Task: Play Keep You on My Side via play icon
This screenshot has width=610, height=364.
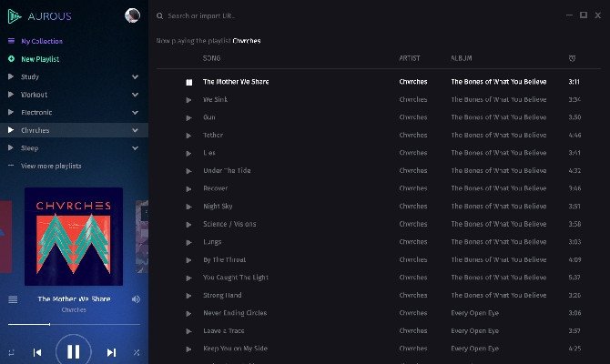Action: click(188, 349)
